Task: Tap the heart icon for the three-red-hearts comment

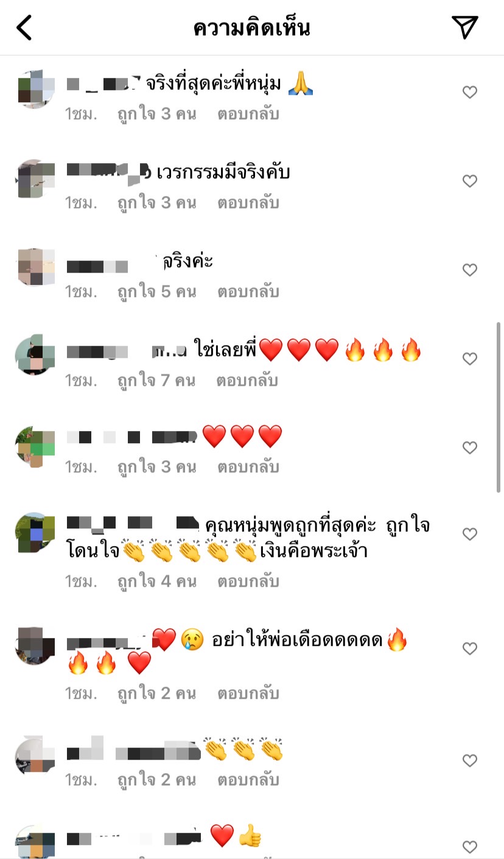Action: (x=470, y=448)
